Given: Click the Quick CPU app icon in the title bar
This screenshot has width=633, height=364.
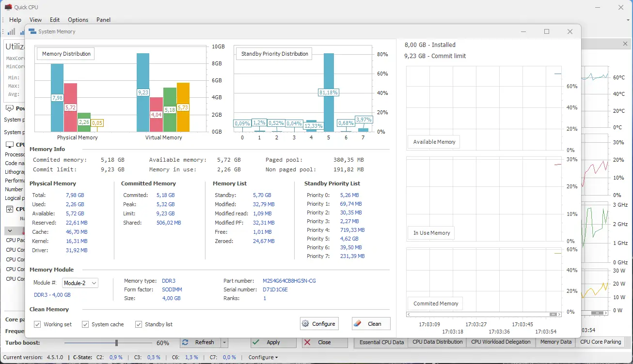Looking at the screenshot, I should (x=8, y=7).
